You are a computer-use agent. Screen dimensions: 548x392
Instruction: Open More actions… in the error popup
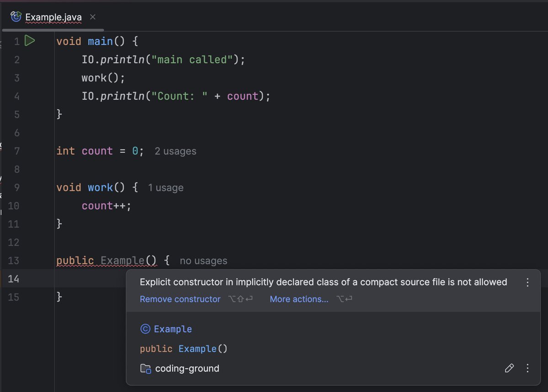pyautogui.click(x=299, y=299)
